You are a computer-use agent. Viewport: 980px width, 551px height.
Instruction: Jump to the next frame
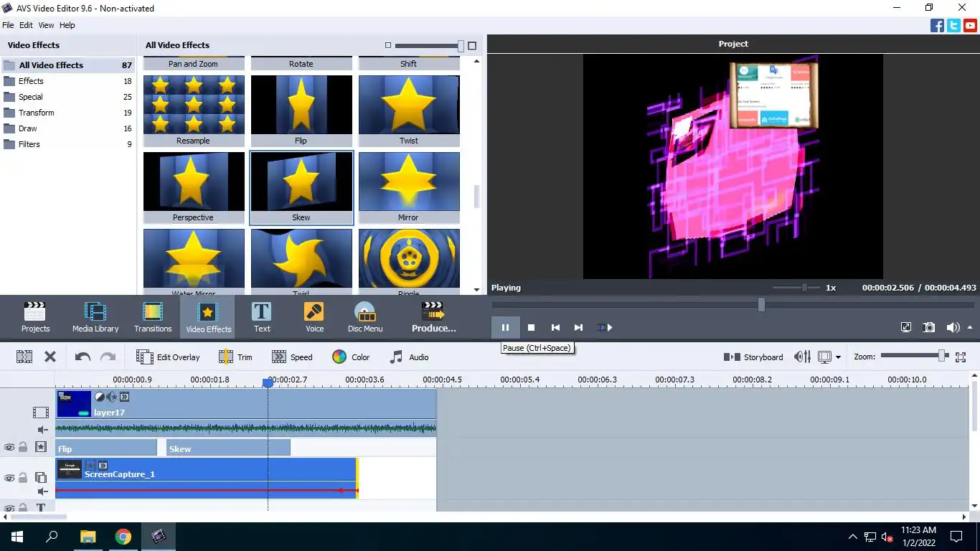coord(578,327)
